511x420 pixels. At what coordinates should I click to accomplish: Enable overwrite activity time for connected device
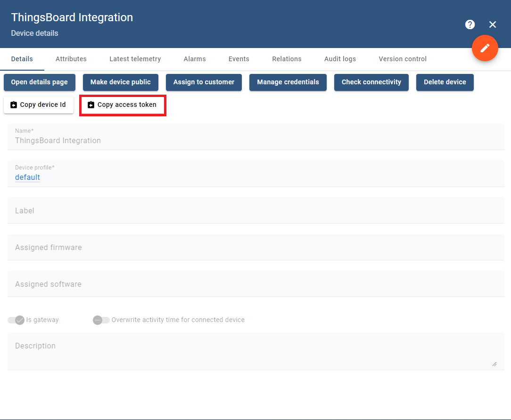click(101, 320)
